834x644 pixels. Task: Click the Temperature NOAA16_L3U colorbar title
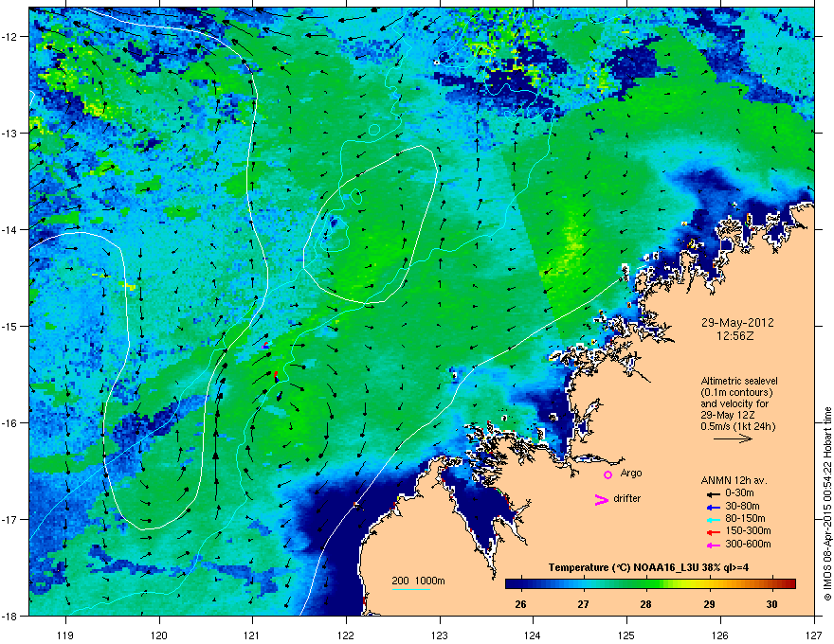click(648, 567)
